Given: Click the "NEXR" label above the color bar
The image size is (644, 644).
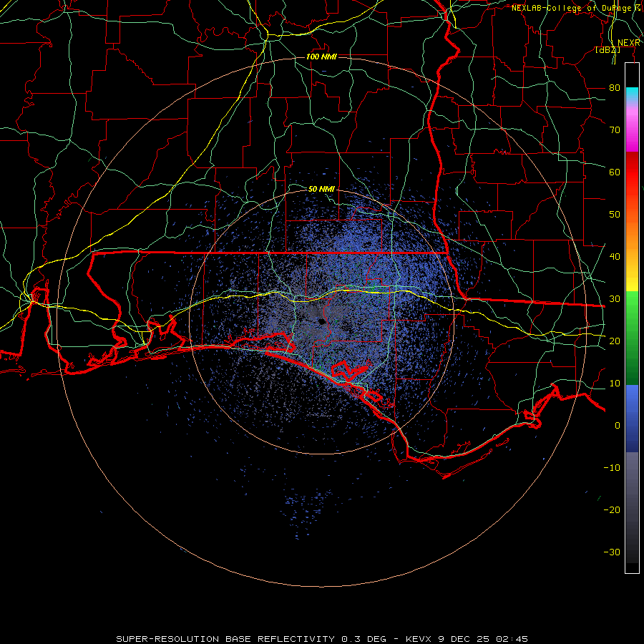Looking at the screenshot, I should tap(629, 43).
